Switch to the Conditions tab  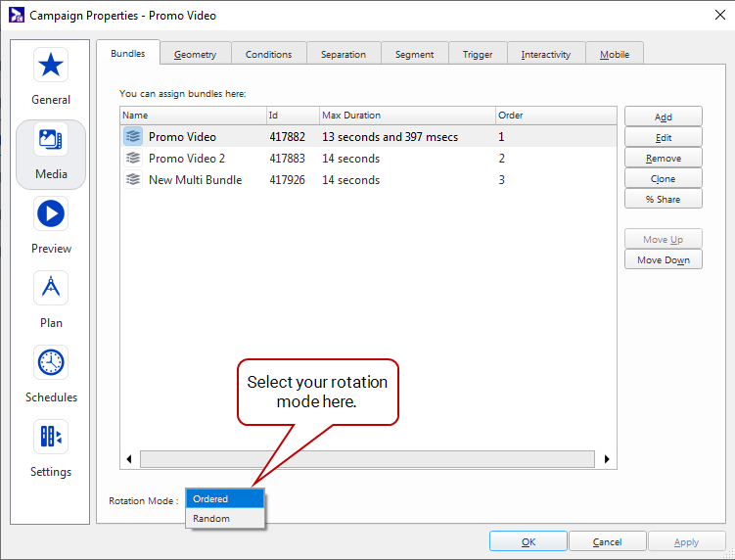(x=268, y=55)
